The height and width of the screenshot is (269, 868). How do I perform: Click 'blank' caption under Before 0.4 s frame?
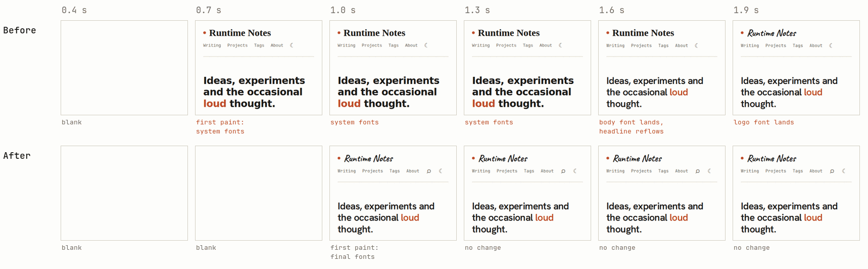click(x=72, y=122)
